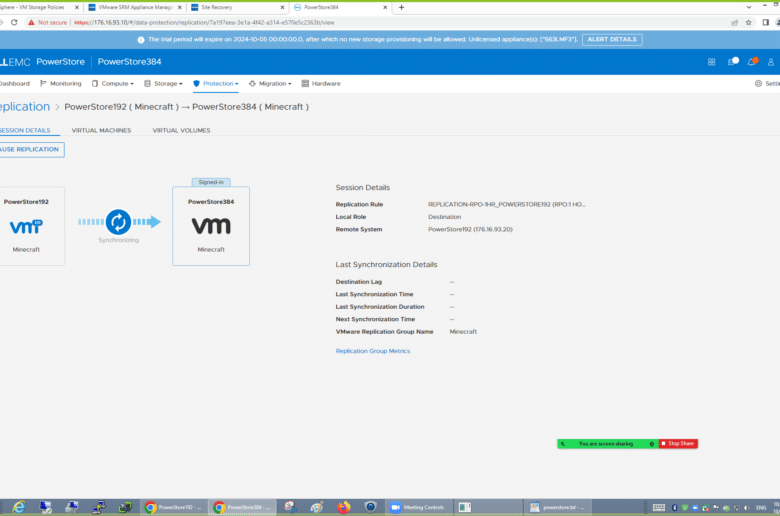Open the alerts bell icon
This screenshot has height=516, width=780.
click(752, 62)
